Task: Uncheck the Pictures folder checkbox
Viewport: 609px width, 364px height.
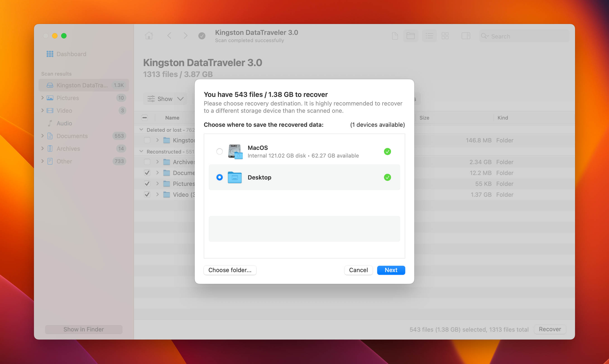Action: 147,184
